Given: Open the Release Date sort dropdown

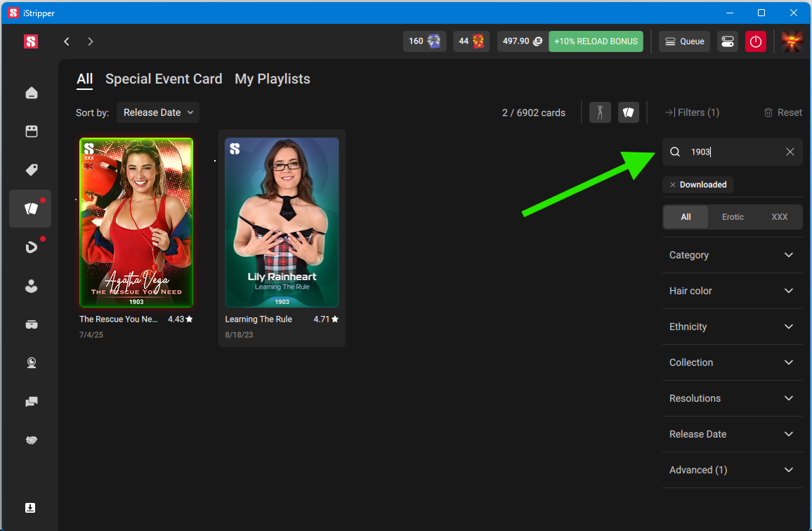Looking at the screenshot, I should point(158,112).
